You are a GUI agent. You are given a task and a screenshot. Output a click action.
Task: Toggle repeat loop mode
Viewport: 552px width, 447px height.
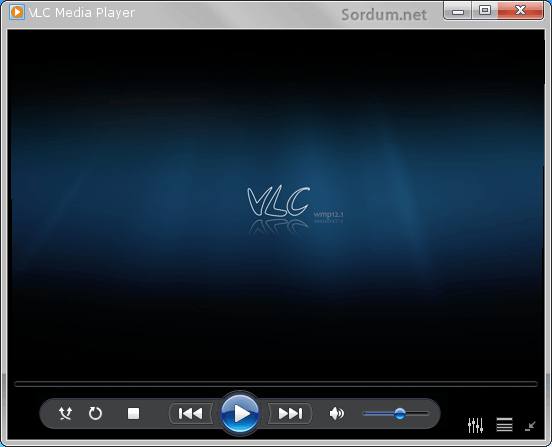point(95,413)
